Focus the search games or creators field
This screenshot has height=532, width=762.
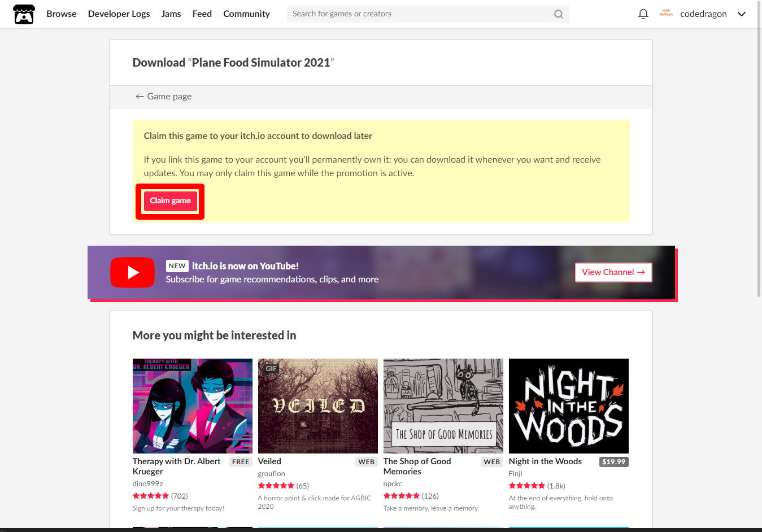pos(428,14)
